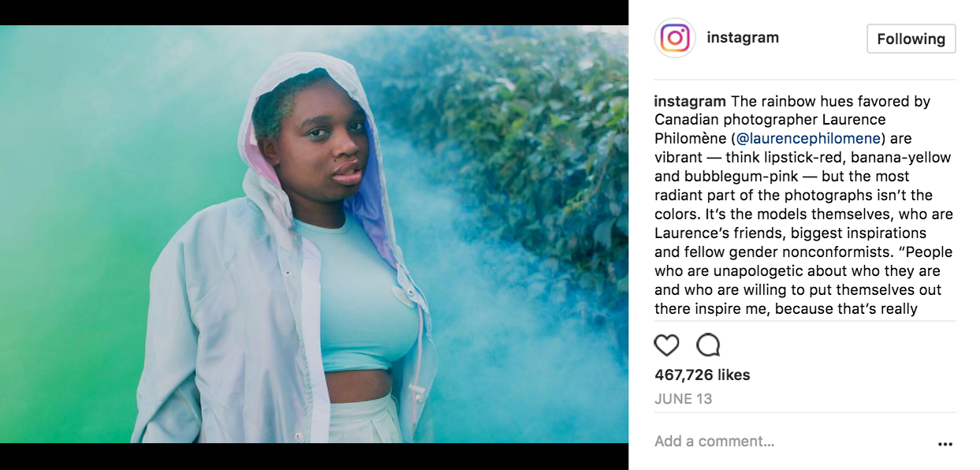The image size is (980, 470).
Task: Open instagram username beside the avatar
Action: click(743, 37)
